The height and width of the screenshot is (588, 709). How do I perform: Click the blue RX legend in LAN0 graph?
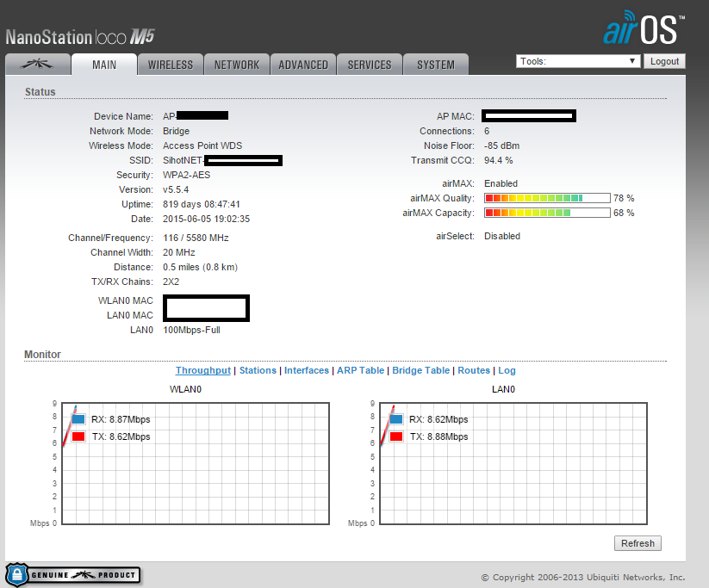tap(396, 419)
